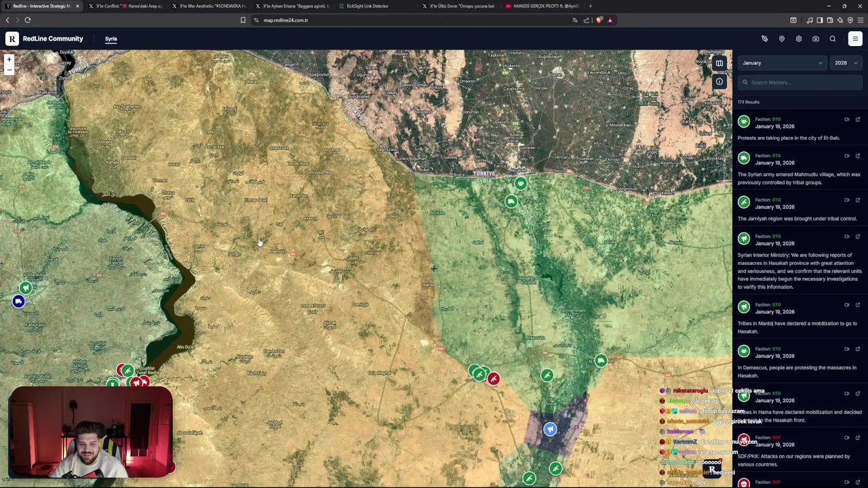
Task: Zoom in the map with plus button
Action: coord(9,60)
